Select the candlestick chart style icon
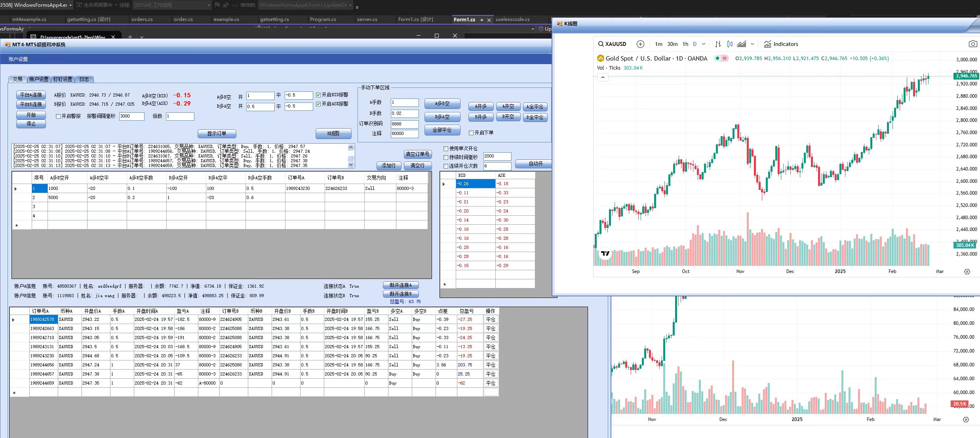This screenshot has height=438, width=980. [x=729, y=44]
